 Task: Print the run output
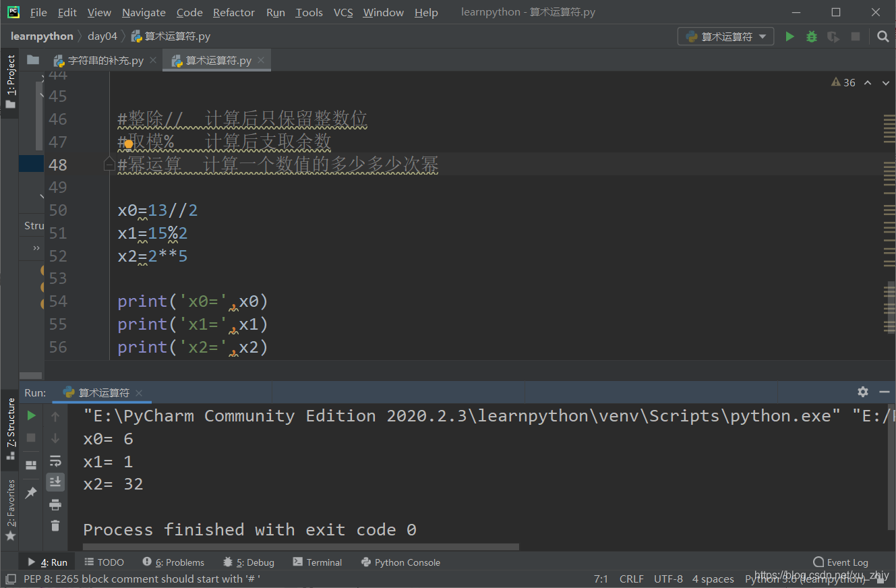pyautogui.click(x=55, y=504)
